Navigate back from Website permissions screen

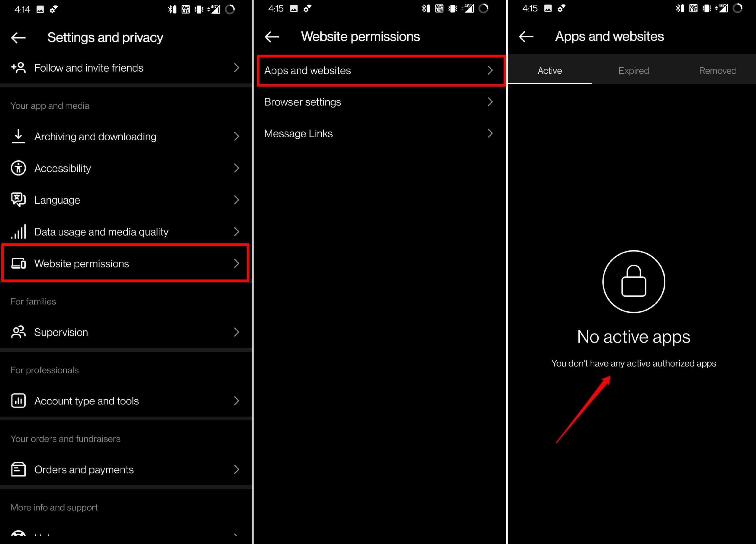click(272, 36)
